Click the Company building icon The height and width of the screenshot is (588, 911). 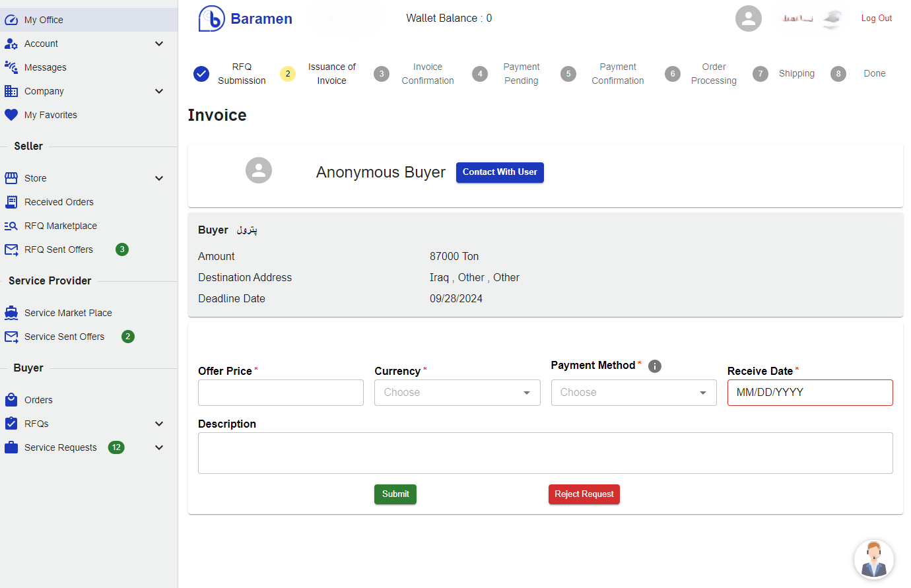tap(11, 91)
